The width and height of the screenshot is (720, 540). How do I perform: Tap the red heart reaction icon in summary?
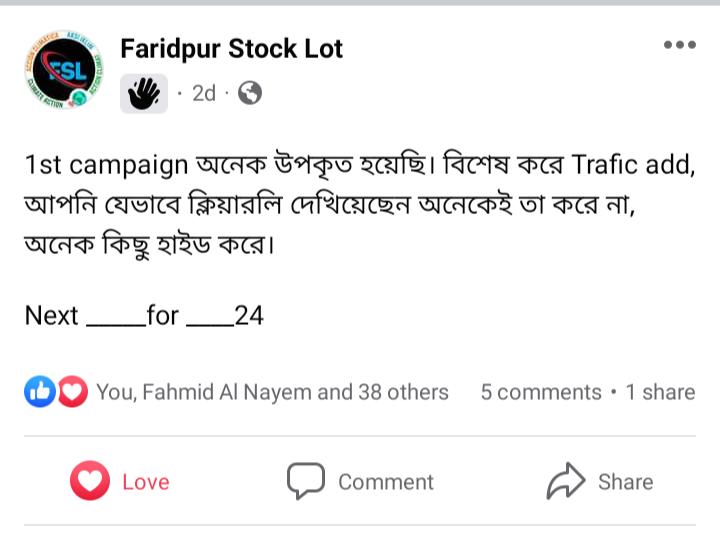[72, 392]
